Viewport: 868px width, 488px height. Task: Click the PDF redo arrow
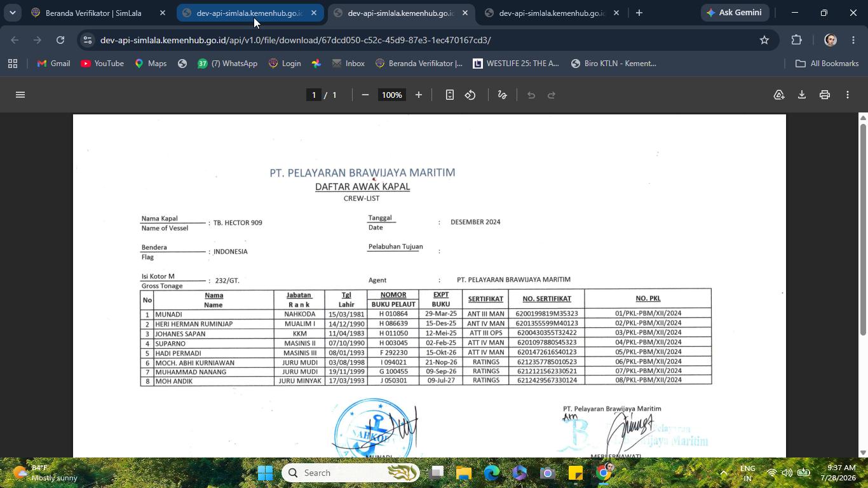click(x=552, y=95)
